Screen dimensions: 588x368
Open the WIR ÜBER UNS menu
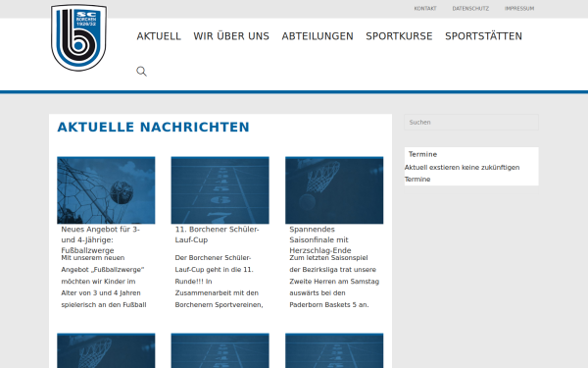click(x=231, y=36)
